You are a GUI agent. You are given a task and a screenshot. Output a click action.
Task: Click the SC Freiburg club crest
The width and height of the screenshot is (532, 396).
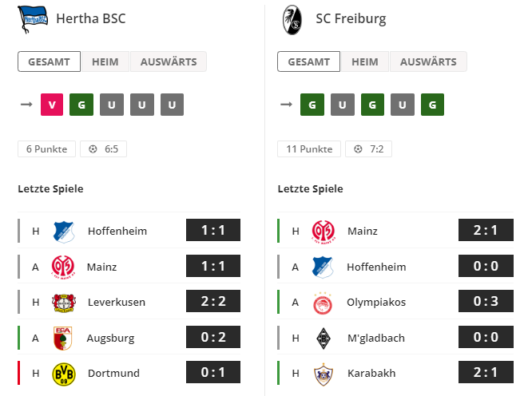tap(292, 20)
